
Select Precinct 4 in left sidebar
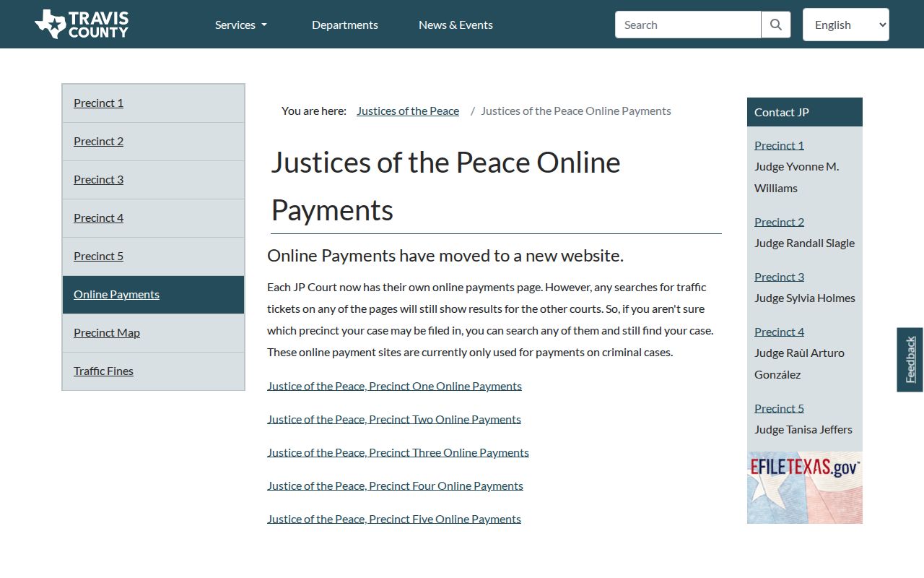pyautogui.click(x=153, y=218)
